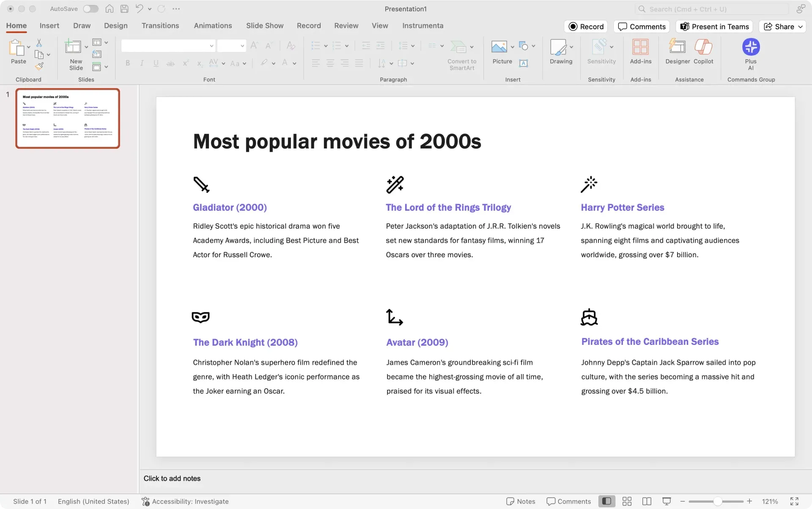Open the Insert tab
The width and height of the screenshot is (812, 509).
pos(49,25)
